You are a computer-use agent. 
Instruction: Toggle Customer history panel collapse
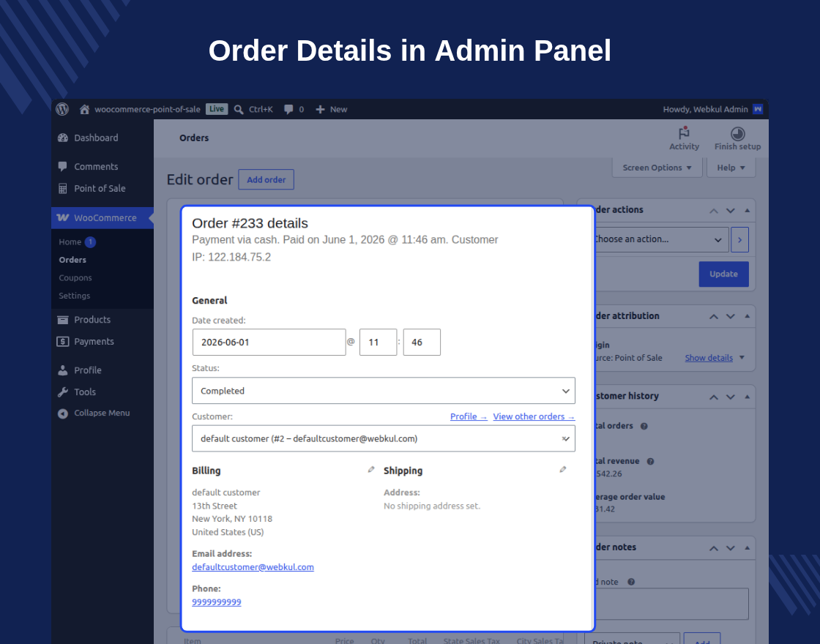pyautogui.click(x=748, y=396)
